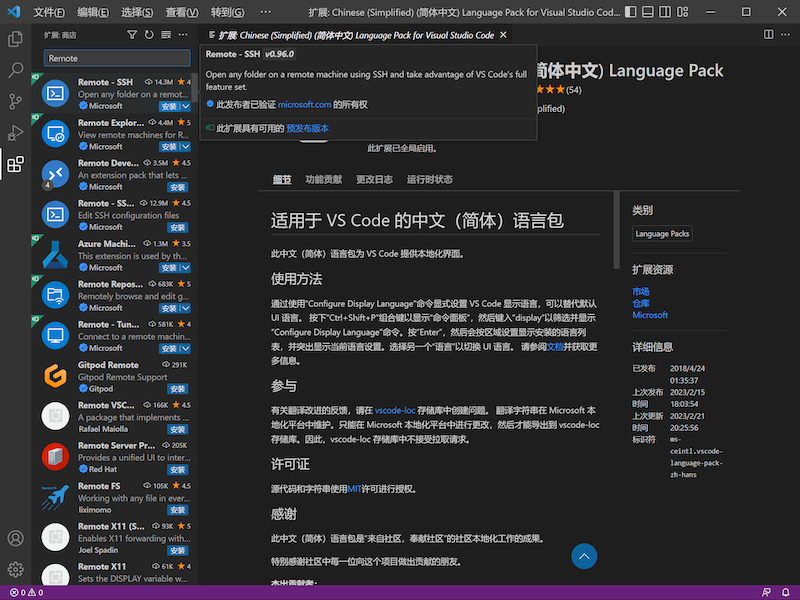Image resolution: width=800 pixels, height=600 pixels.
Task: Filter the extensions list with the funnel icon
Action: pyautogui.click(x=133, y=34)
